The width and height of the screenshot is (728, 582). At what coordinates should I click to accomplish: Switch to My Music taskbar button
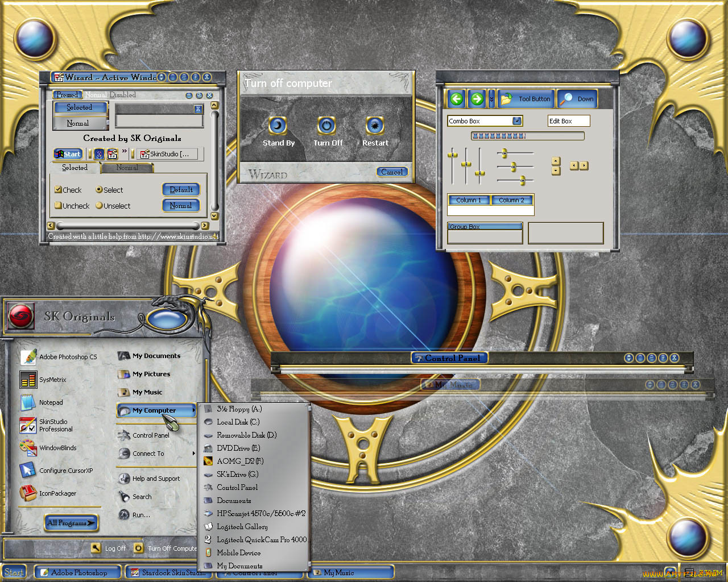[351, 572]
